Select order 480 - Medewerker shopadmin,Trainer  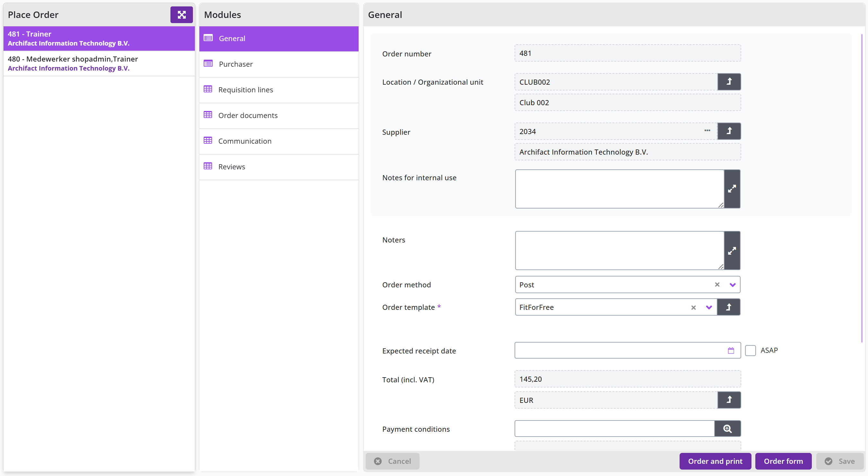click(99, 63)
